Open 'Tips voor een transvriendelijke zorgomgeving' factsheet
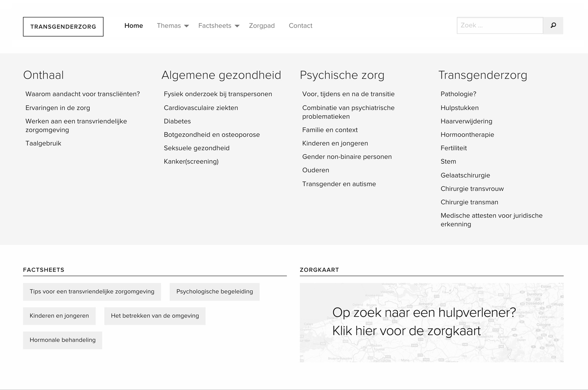This screenshot has height=390, width=588. click(x=92, y=292)
